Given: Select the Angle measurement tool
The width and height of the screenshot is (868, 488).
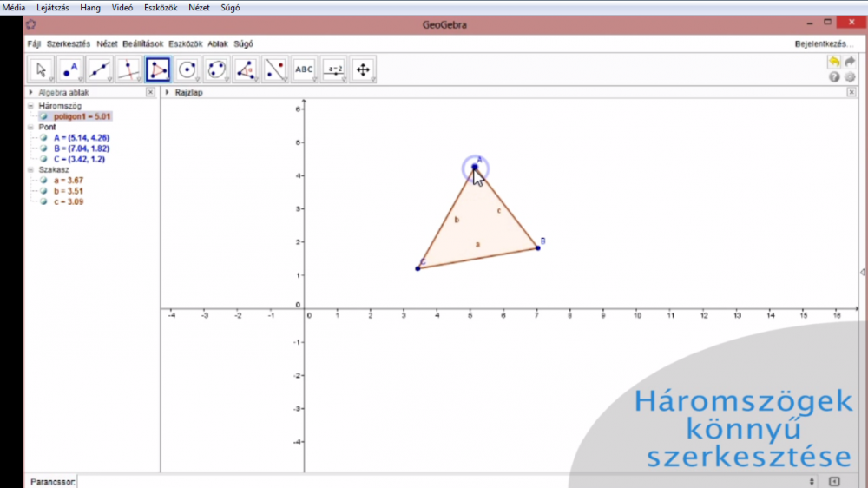Looking at the screenshot, I should click(246, 69).
